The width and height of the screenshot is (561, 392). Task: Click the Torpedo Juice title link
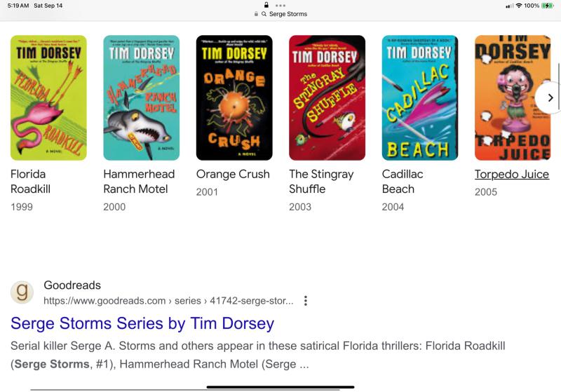click(512, 174)
